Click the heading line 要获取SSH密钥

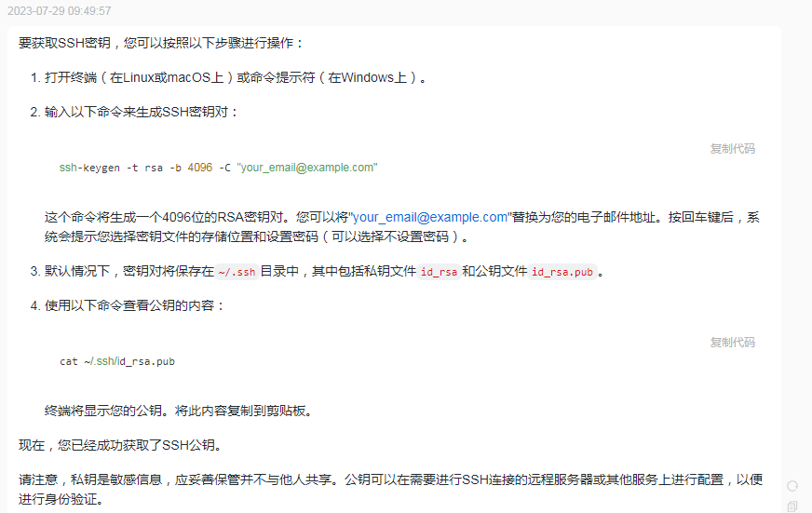click(160, 43)
